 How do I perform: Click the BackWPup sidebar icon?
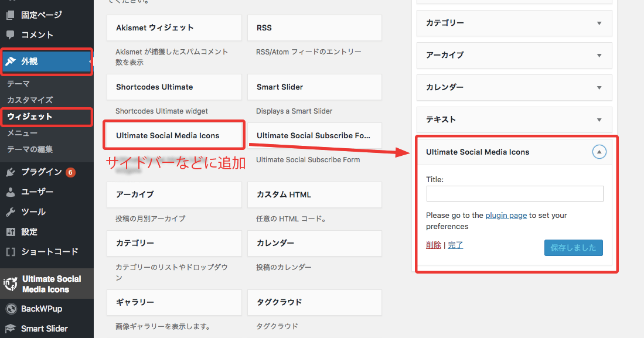coord(11,309)
